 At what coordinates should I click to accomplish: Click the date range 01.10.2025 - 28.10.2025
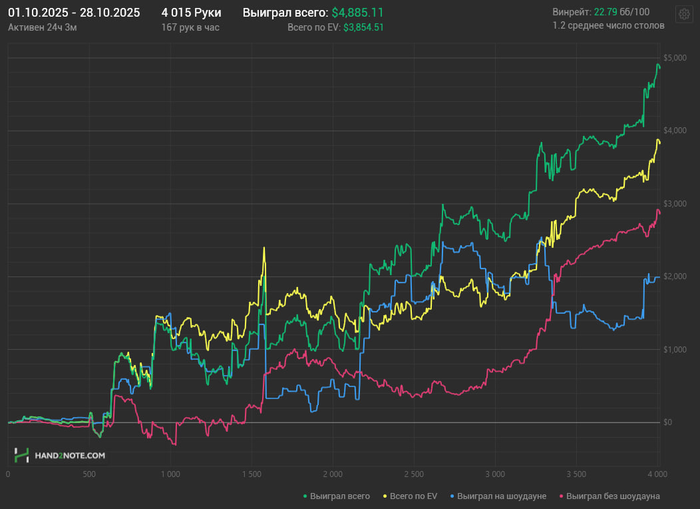[x=75, y=12]
